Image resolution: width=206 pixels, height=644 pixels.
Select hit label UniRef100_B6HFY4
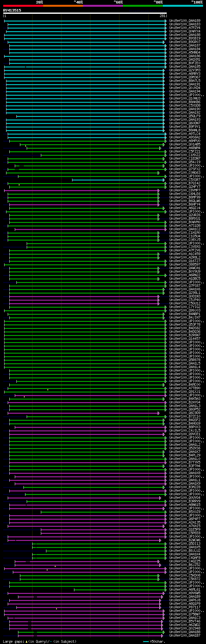coord(185,205)
